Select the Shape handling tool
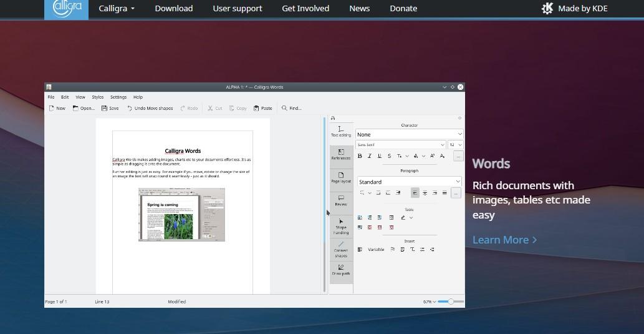The image size is (644, 334). [x=341, y=227]
